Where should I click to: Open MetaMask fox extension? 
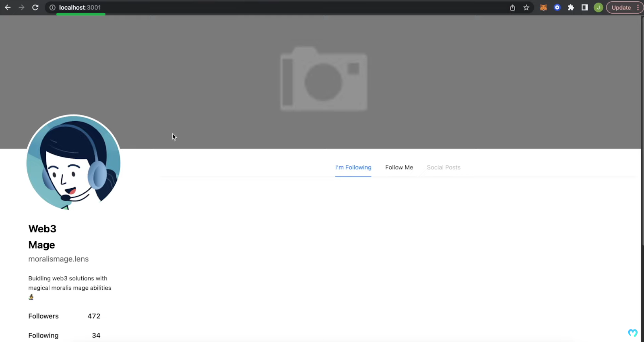pos(543,7)
